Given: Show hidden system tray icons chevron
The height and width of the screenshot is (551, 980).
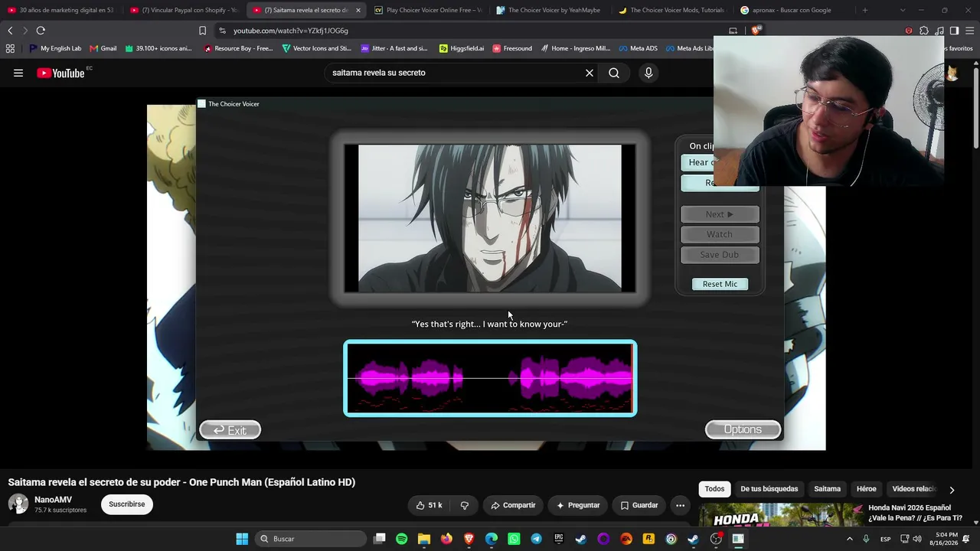Looking at the screenshot, I should click(849, 539).
